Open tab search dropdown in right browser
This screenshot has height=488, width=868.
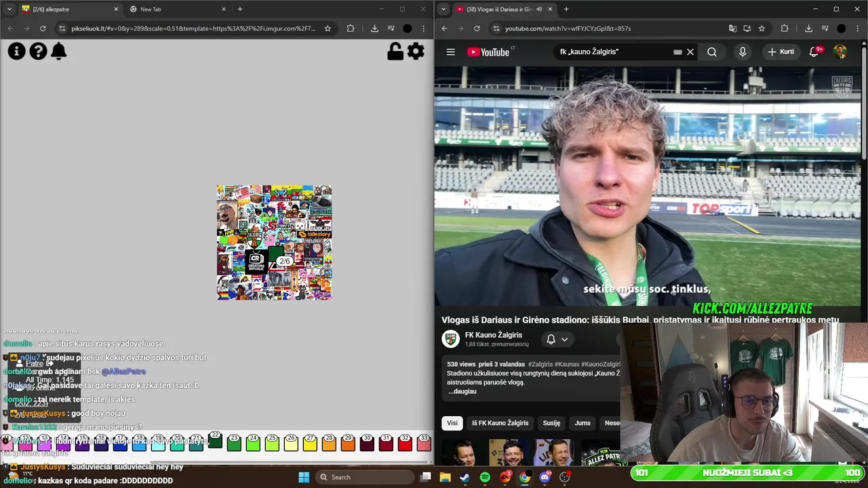pyautogui.click(x=443, y=9)
